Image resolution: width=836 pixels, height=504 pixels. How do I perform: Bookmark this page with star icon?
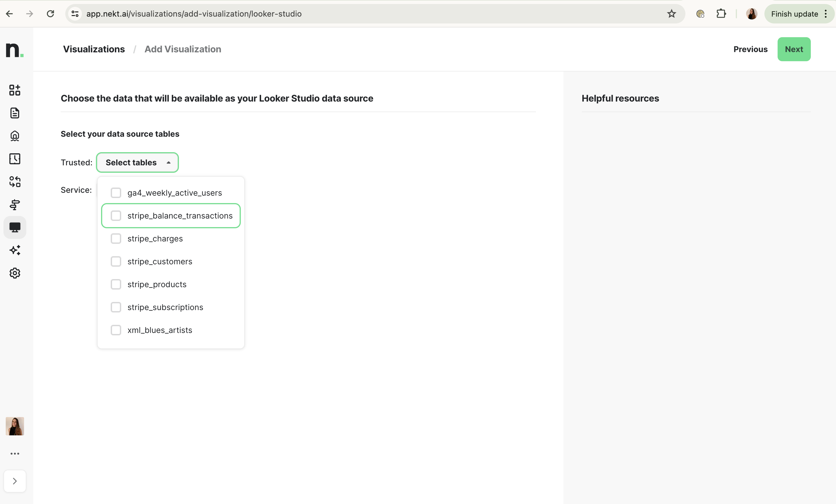pyautogui.click(x=671, y=13)
